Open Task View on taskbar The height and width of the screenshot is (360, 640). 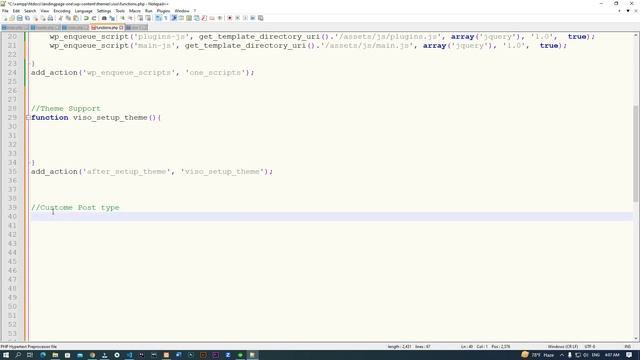pos(30,355)
